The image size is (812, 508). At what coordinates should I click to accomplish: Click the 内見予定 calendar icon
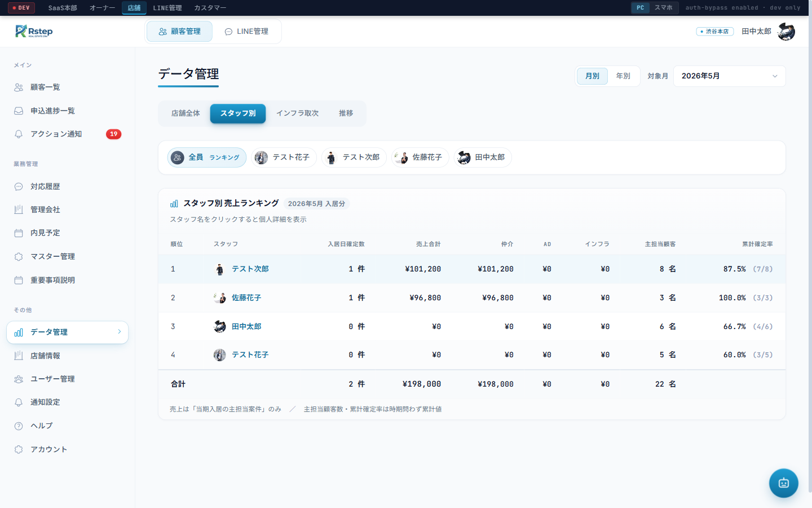point(19,233)
